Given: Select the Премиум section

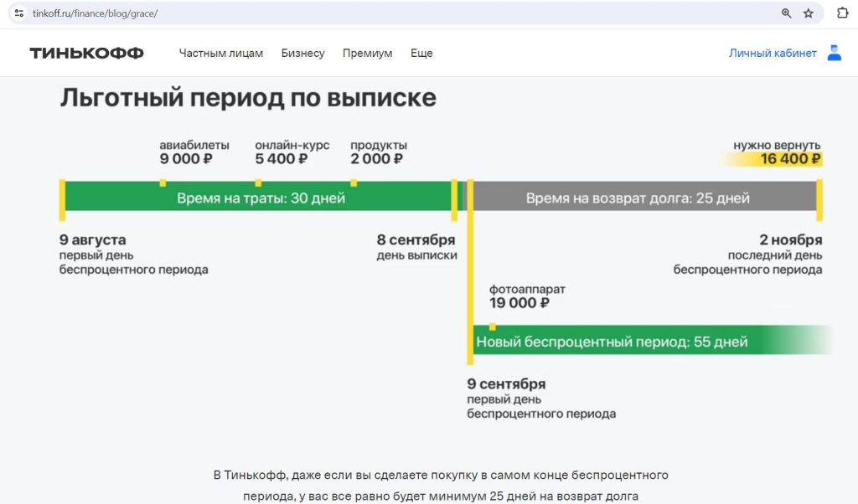Looking at the screenshot, I should tap(367, 53).
